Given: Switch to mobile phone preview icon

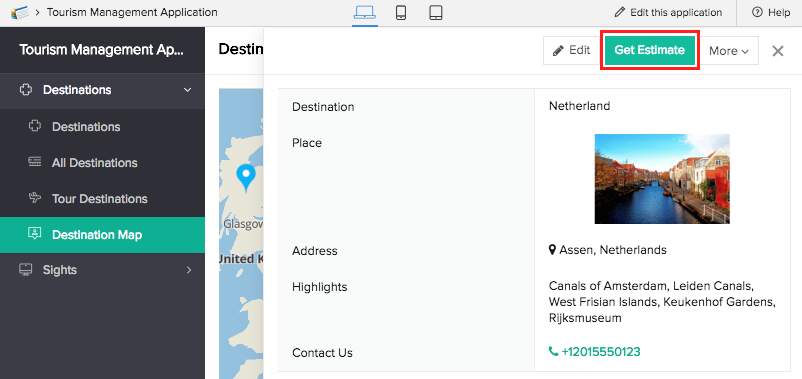Looking at the screenshot, I should tap(401, 12).
